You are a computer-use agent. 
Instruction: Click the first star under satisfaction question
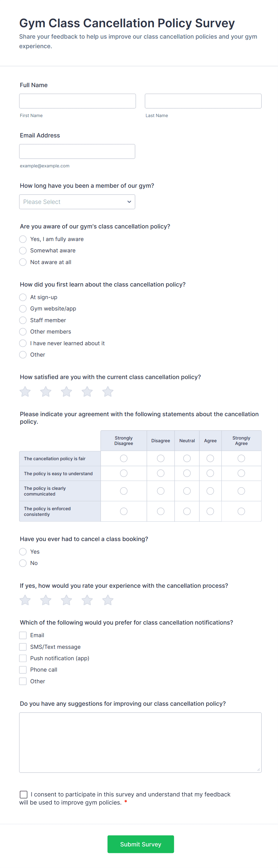(25, 392)
